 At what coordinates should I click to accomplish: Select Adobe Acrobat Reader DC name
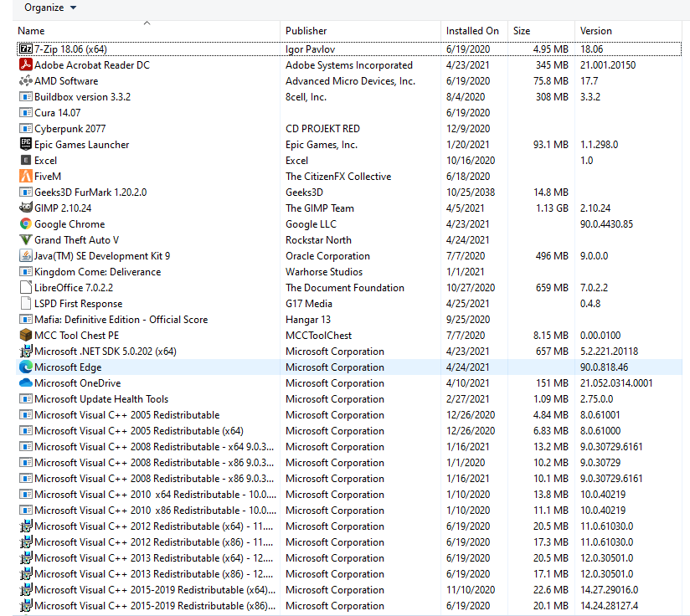[92, 65]
